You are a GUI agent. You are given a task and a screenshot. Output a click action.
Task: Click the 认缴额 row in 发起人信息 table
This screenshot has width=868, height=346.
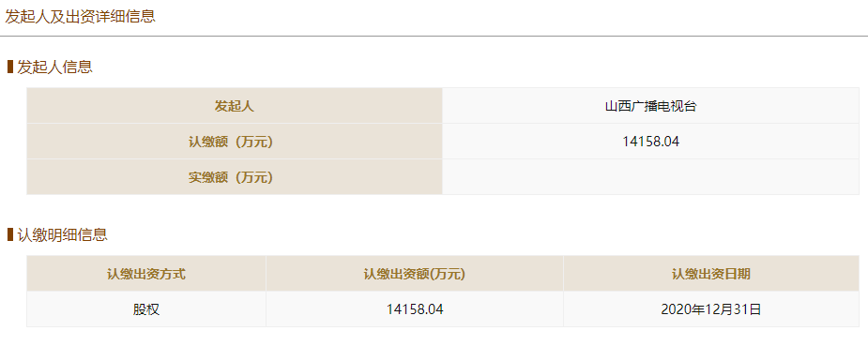[443, 142]
